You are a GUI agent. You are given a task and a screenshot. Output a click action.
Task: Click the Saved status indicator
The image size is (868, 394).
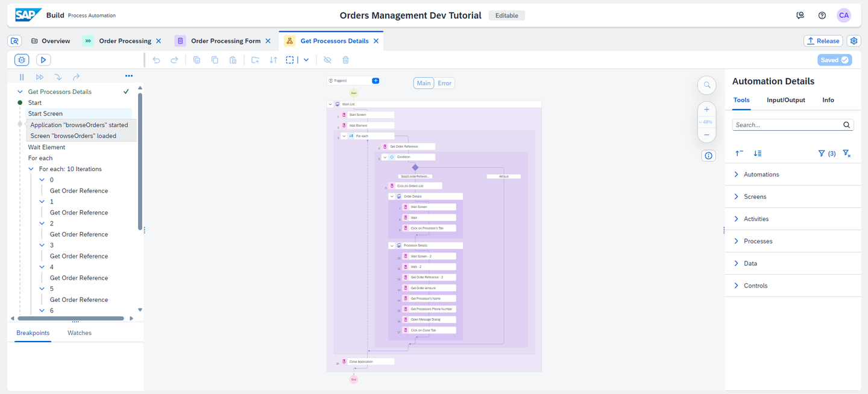point(835,60)
